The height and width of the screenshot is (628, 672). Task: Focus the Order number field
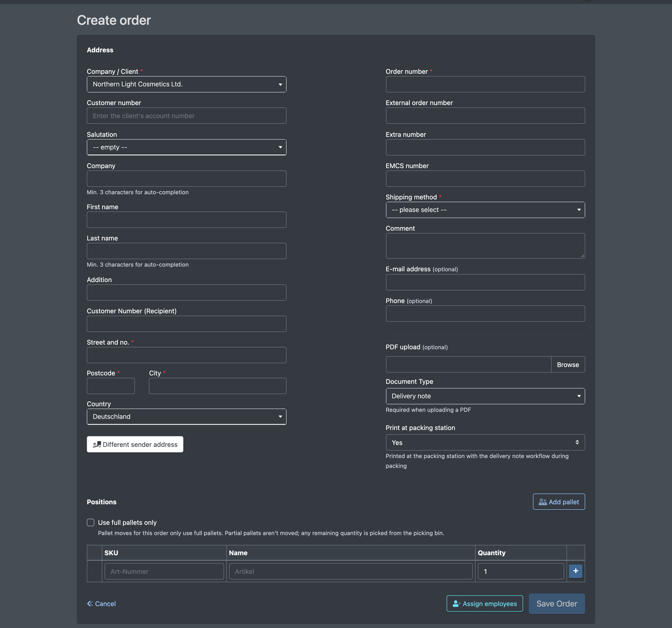[x=485, y=84]
